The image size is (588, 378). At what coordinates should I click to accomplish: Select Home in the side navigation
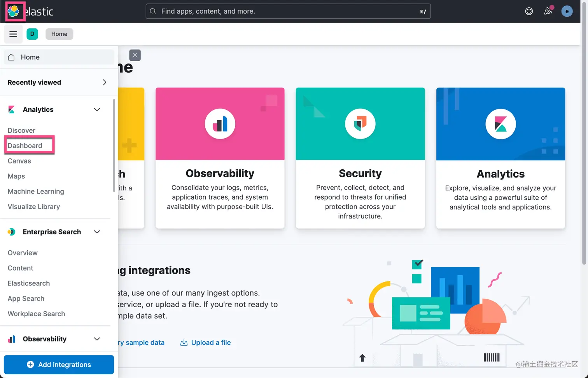59,57
